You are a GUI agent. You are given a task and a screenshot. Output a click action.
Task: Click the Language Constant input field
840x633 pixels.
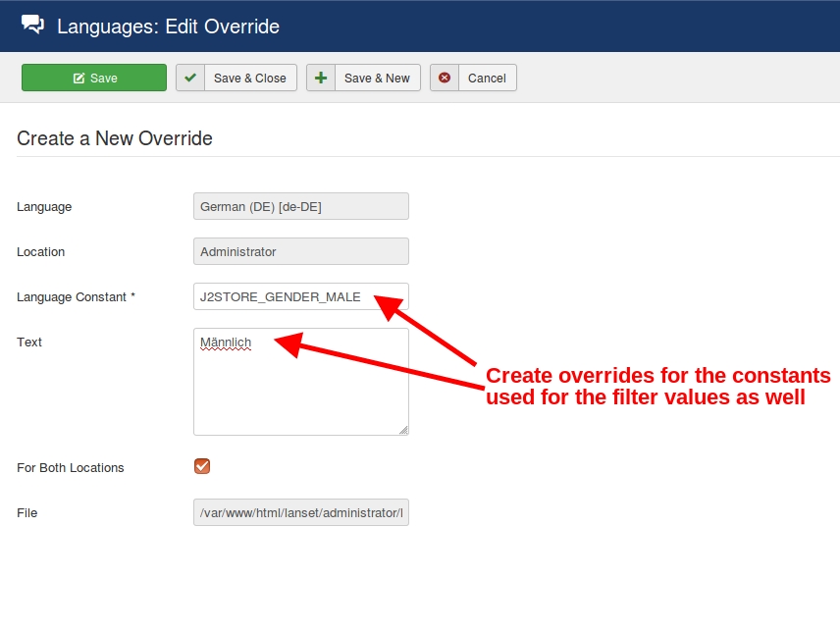tap(300, 296)
